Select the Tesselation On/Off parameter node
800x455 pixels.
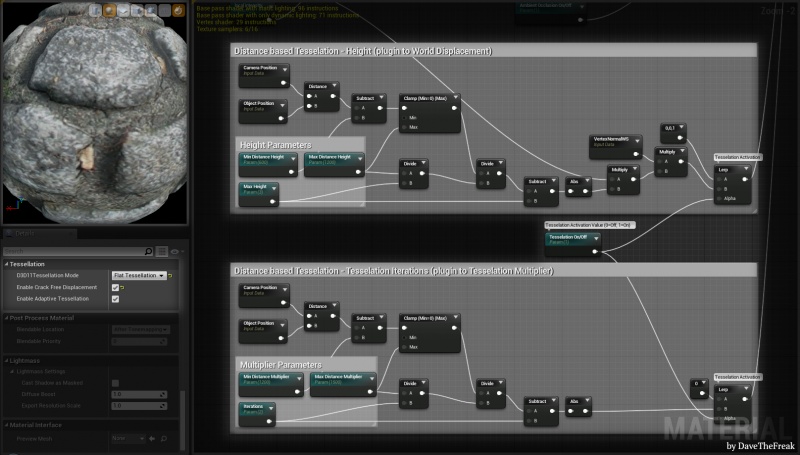coord(573,244)
